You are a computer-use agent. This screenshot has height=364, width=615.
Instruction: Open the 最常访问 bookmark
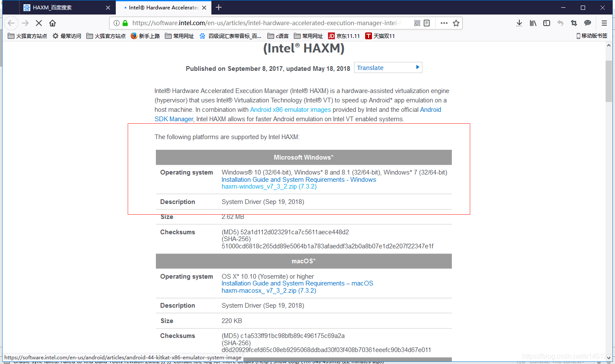pyautogui.click(x=67, y=36)
